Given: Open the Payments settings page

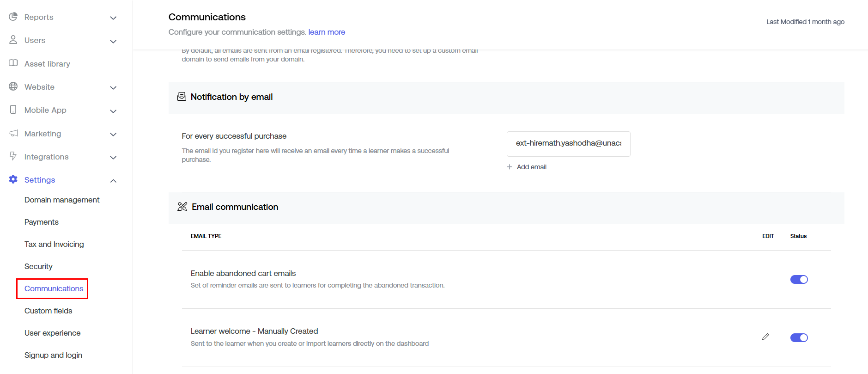Looking at the screenshot, I should pos(42,222).
